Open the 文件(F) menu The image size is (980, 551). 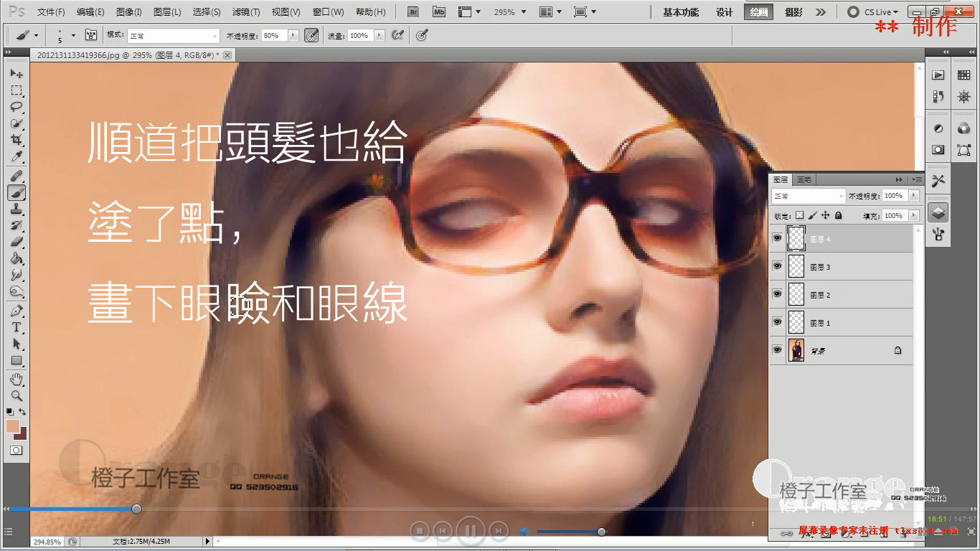pyautogui.click(x=51, y=12)
